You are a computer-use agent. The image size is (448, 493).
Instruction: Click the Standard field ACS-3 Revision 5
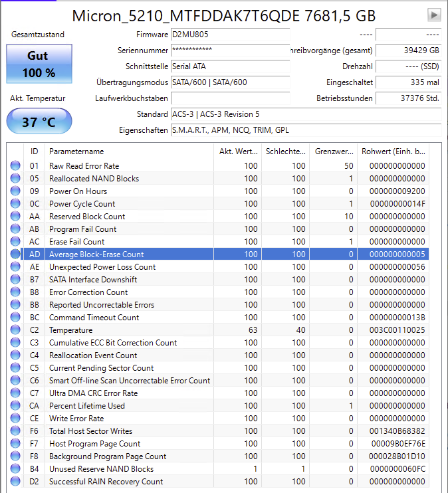306,114
